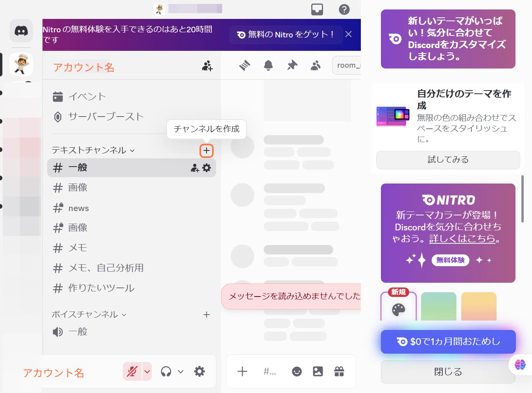Select # 作りたいツール channel
Viewport: 532px width, 393px height.
[131, 288]
